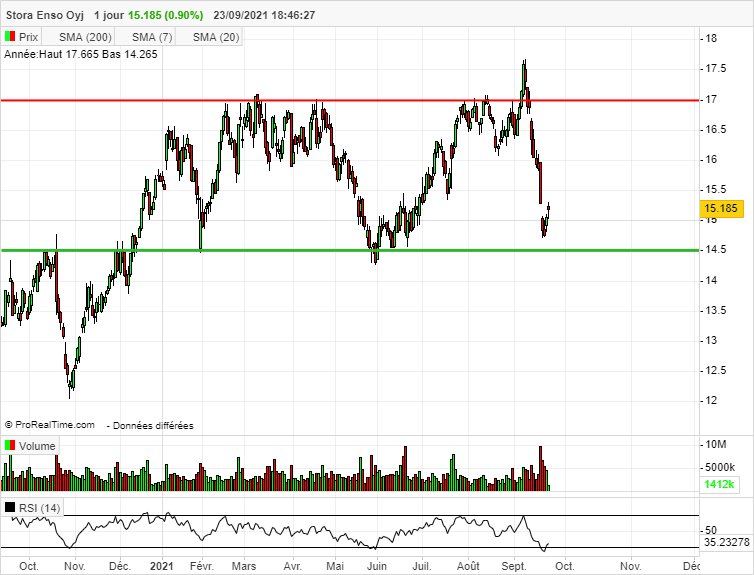
Task: Click the 50 RSI axis label
Action: [x=711, y=530]
